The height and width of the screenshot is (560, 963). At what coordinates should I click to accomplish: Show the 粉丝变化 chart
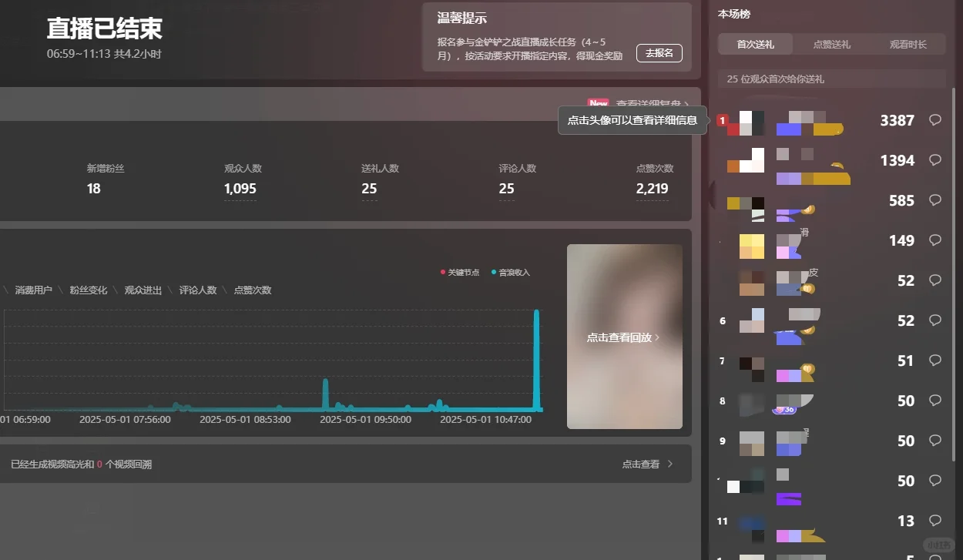click(x=89, y=290)
